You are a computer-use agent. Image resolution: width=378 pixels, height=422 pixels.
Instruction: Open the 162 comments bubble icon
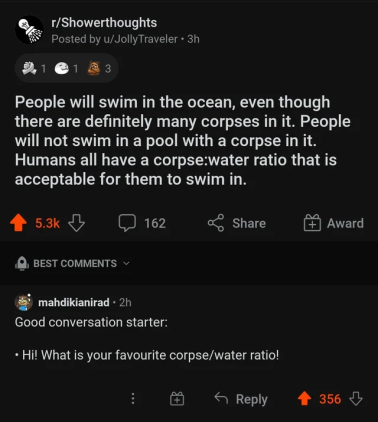click(127, 223)
